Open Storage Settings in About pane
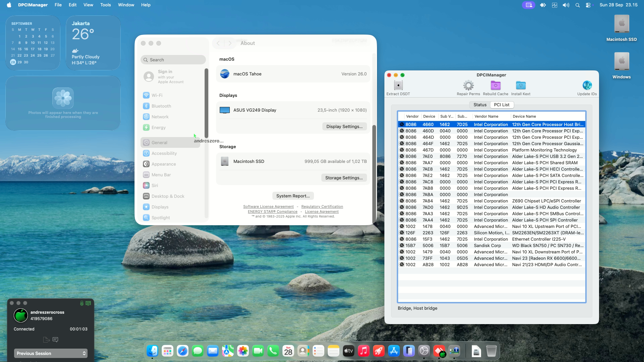The image size is (644, 362). [x=344, y=178]
